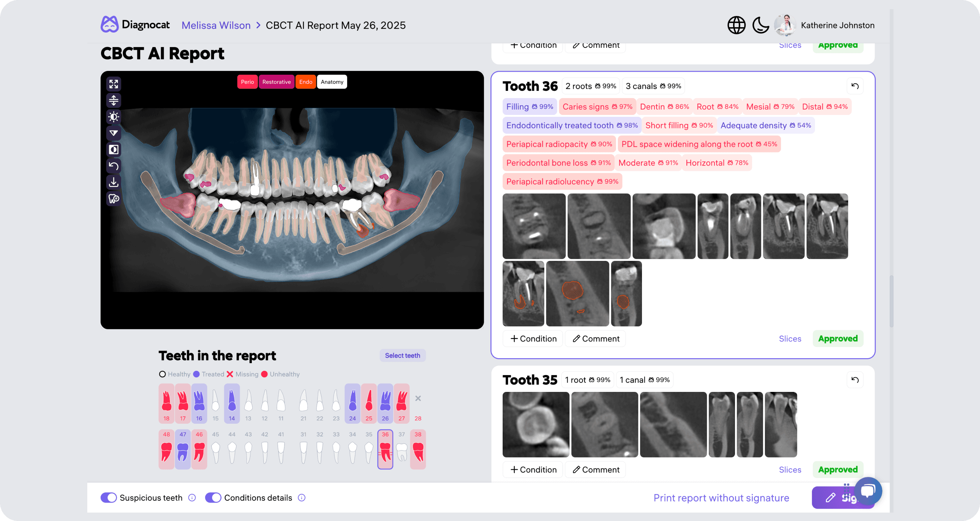Turn off Conditions details switch
Viewport: 980px width, 521px height.
(x=213, y=498)
